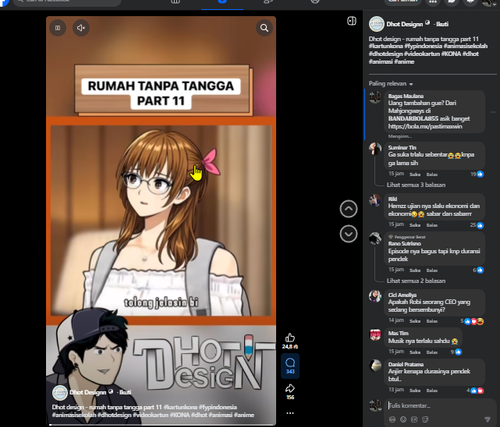Open the #animasisekolah hashtag in side panel caption
This screenshot has height=427, width=500.
coord(466,46)
